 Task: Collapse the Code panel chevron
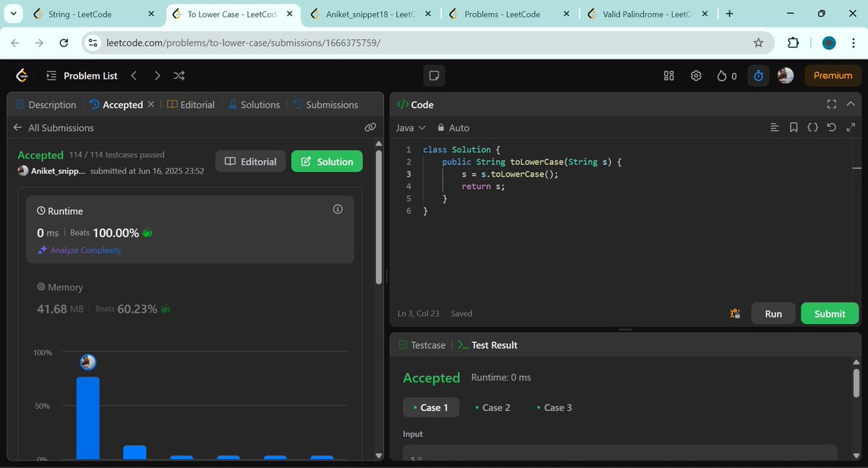(x=850, y=104)
